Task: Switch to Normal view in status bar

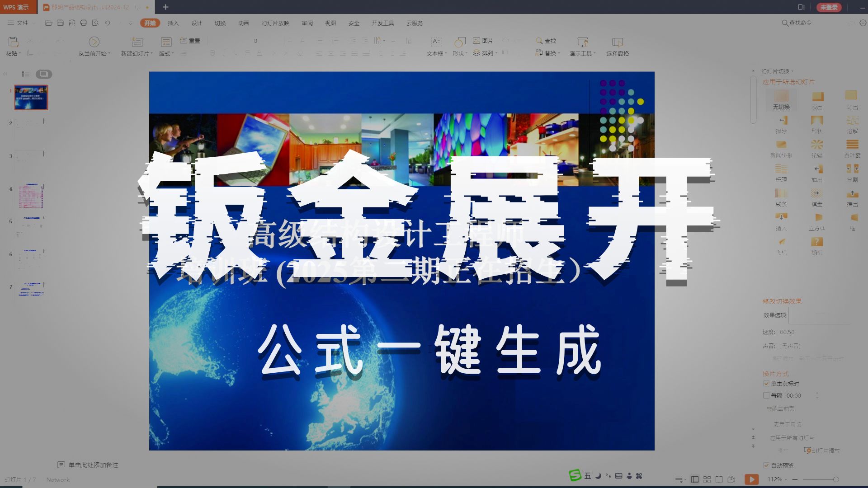Action: point(695,479)
